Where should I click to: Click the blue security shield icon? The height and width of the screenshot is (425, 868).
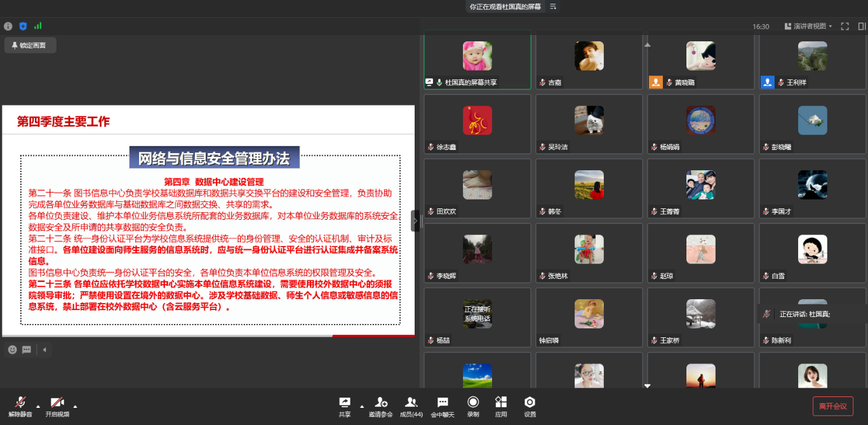[x=23, y=26]
